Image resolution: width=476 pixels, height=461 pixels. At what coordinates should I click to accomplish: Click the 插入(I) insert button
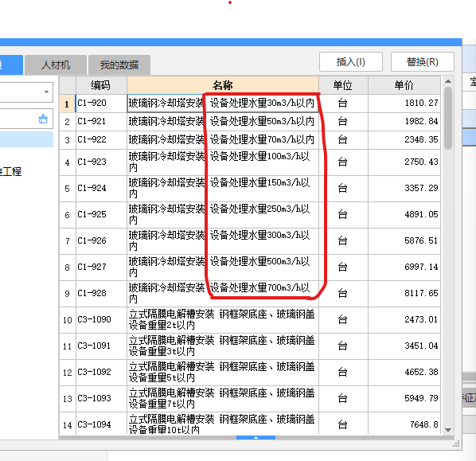(350, 62)
